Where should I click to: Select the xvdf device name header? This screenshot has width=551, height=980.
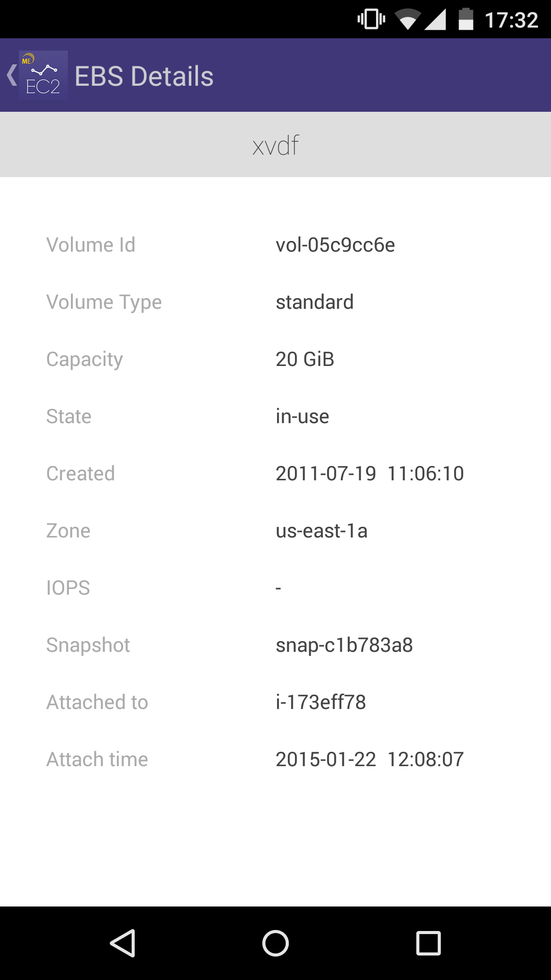tap(275, 145)
